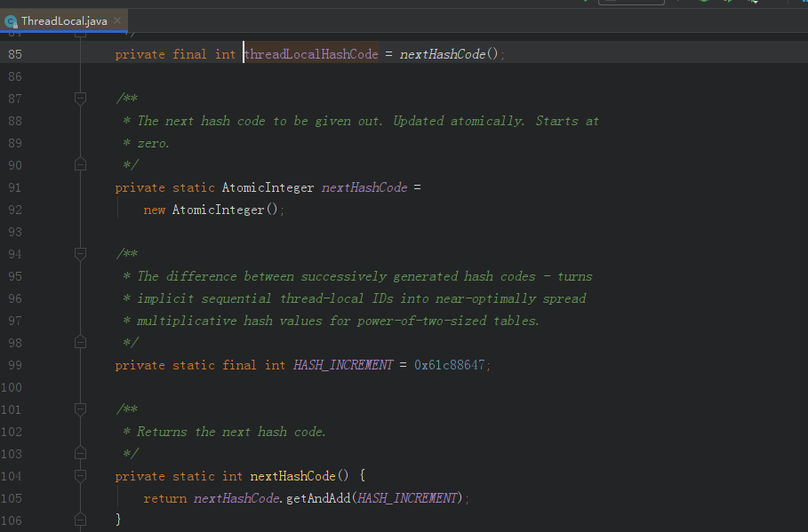Switch to the ThreadLocal.java editor tab
The width and height of the screenshot is (808, 532).
(x=63, y=20)
